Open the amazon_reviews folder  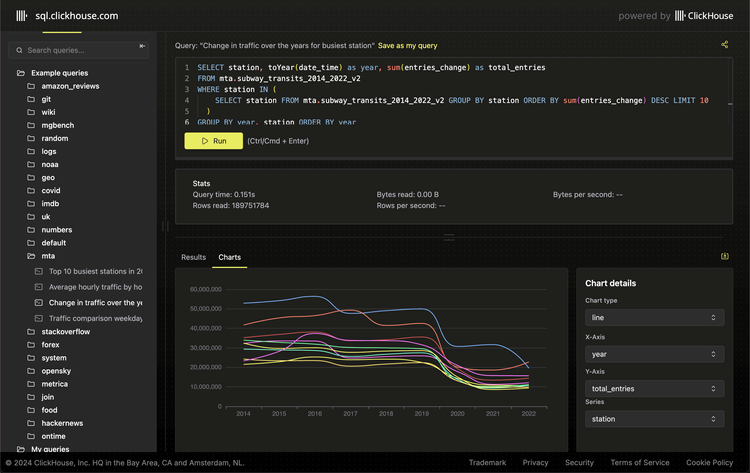(70, 86)
